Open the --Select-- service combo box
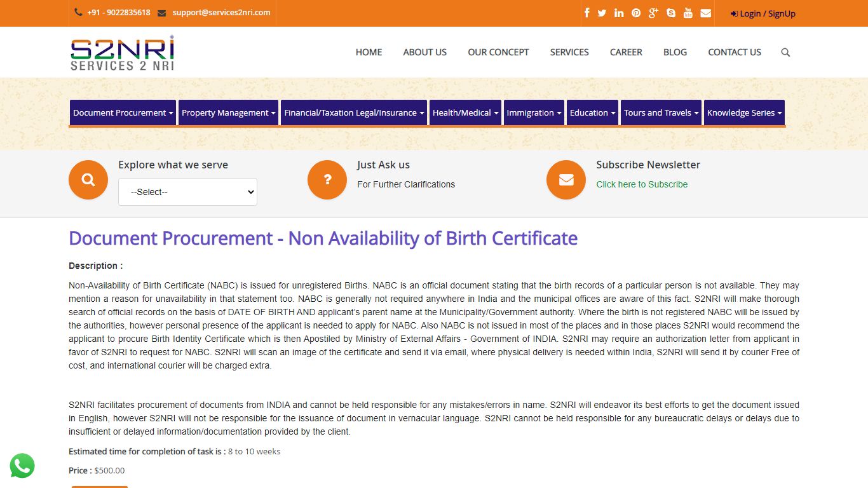 187,192
